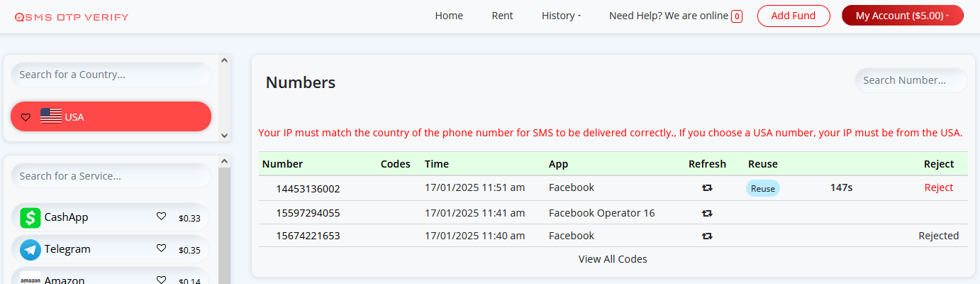Toggle favorite heart for Telegram
The height and width of the screenshot is (284, 980).
pos(161,248)
